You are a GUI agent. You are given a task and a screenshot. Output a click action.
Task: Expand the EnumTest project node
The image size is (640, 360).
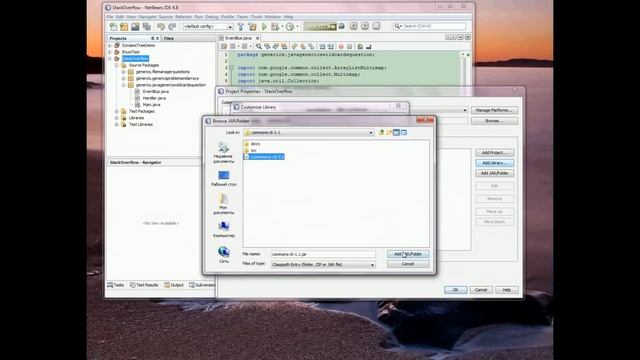pos(110,52)
